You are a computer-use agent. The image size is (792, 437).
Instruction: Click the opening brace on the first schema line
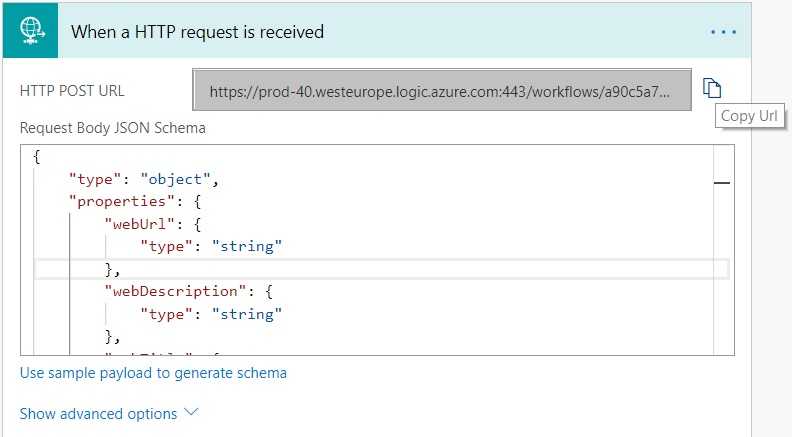coord(36,157)
